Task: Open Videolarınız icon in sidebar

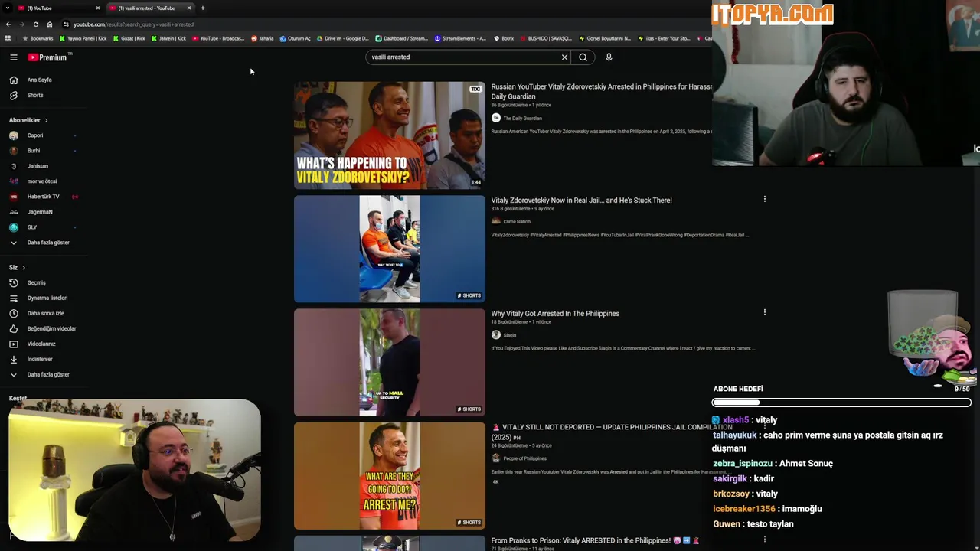Action: coord(13,344)
